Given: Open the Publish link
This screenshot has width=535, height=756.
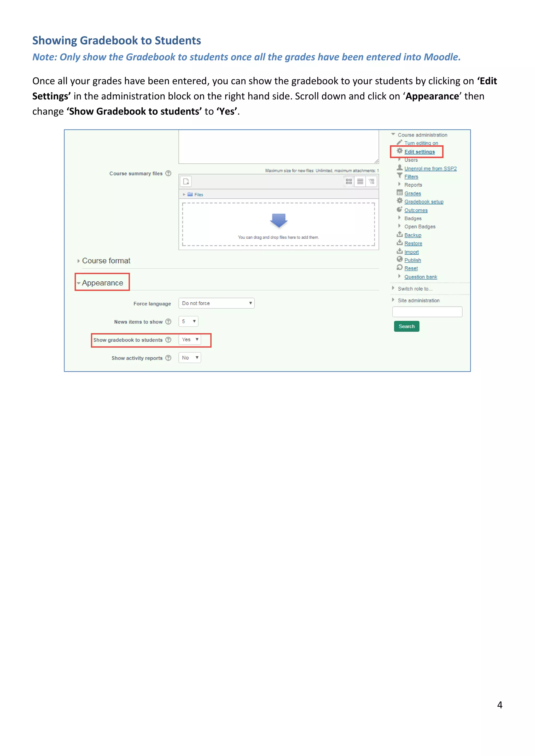Looking at the screenshot, I should [x=413, y=261].
